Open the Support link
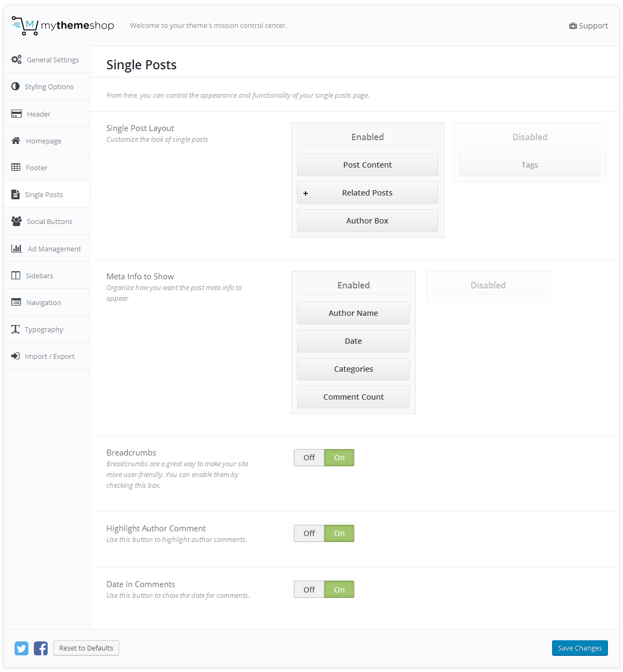 click(589, 26)
